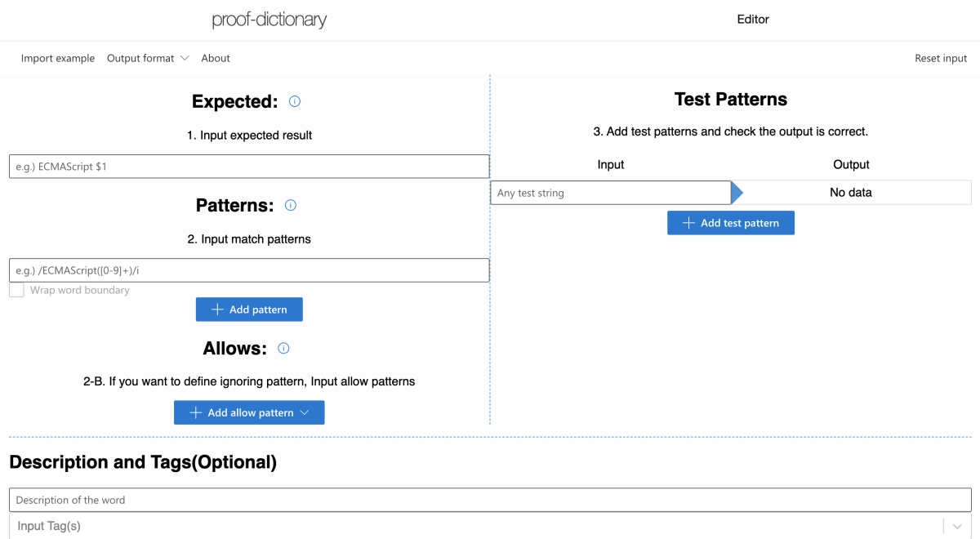The width and height of the screenshot is (980, 539).
Task: Click the proof-dictionary site title
Action: point(269,20)
